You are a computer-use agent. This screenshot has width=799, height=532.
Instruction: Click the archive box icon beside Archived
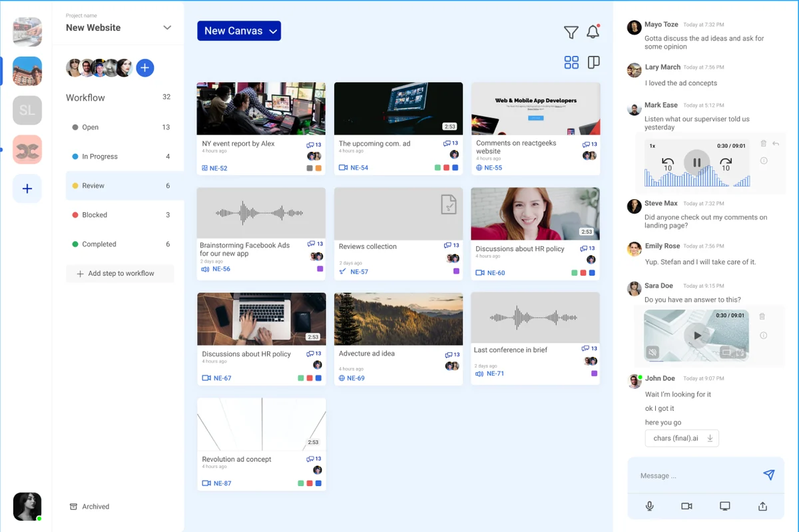(x=73, y=507)
